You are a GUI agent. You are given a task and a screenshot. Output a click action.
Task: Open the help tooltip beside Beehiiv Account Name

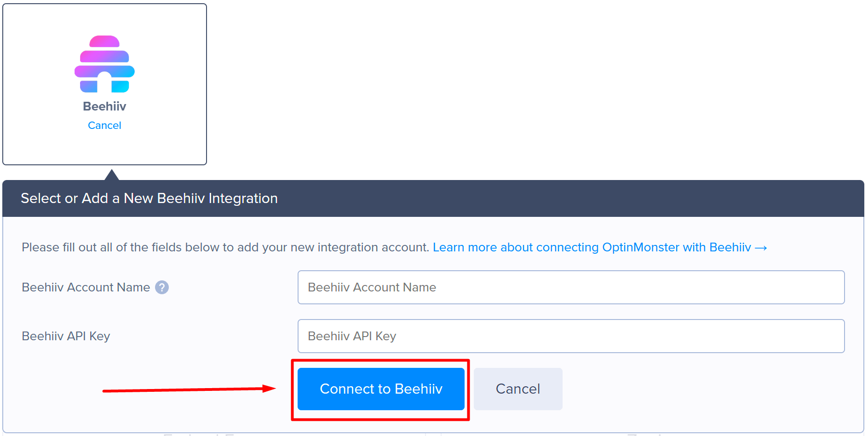[162, 287]
